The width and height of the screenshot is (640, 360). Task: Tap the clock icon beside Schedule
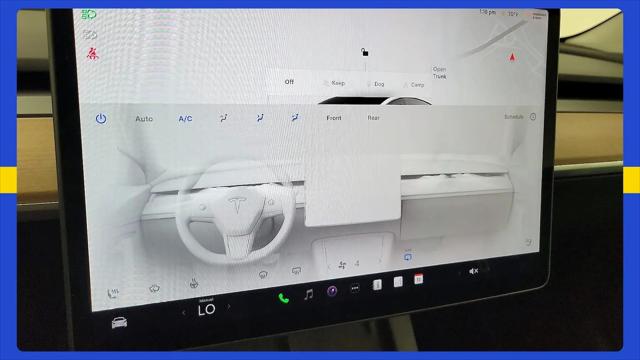(533, 117)
